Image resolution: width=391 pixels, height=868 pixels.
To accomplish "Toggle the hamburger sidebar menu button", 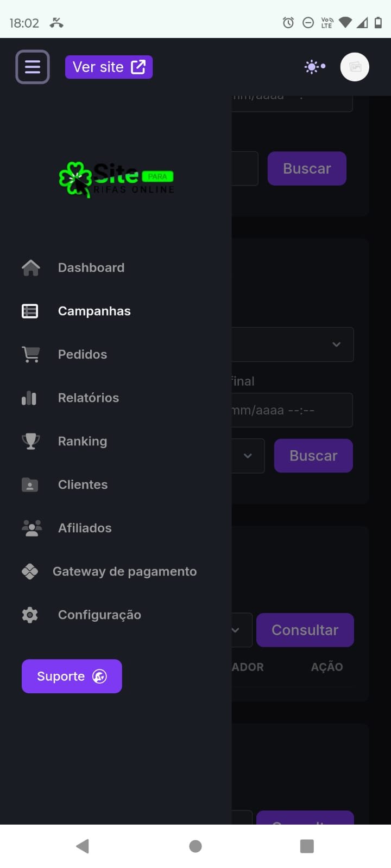I will (x=33, y=67).
